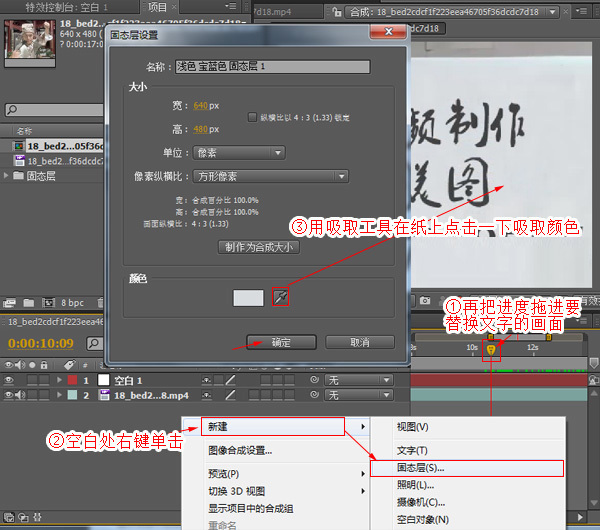Viewport: 600px width, 530px height.
Task: Click the composition icon of 18_bed2...05f36c item
Action: pos(19,146)
